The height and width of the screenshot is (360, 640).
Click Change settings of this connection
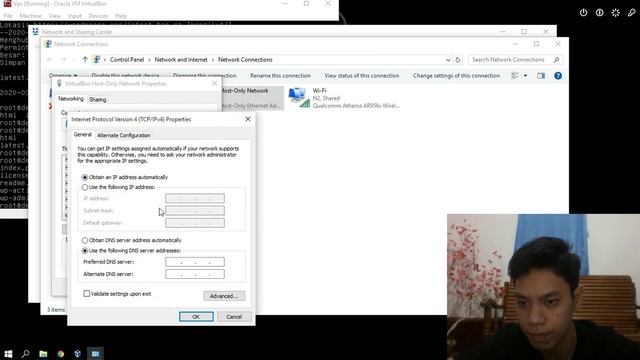456,76
